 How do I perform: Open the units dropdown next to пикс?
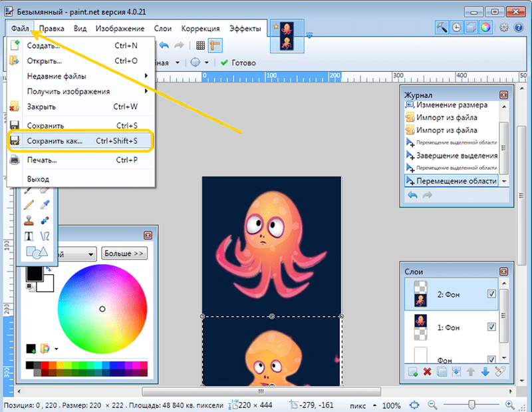(374, 405)
